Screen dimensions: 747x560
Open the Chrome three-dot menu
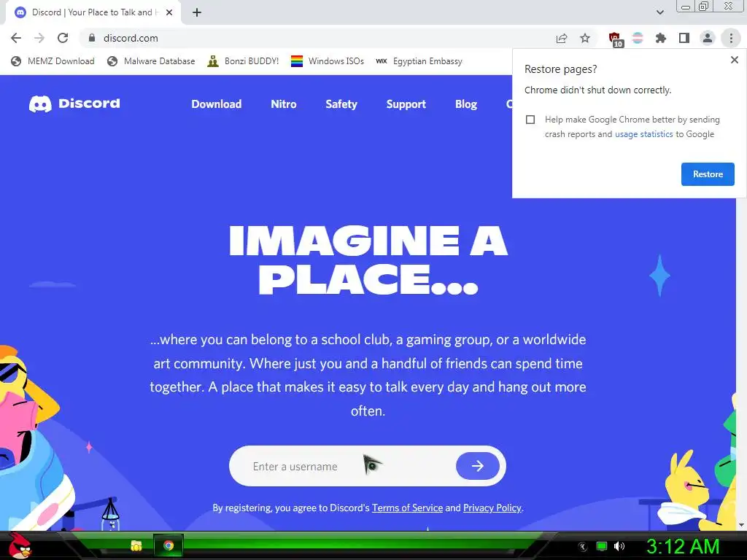(x=731, y=38)
